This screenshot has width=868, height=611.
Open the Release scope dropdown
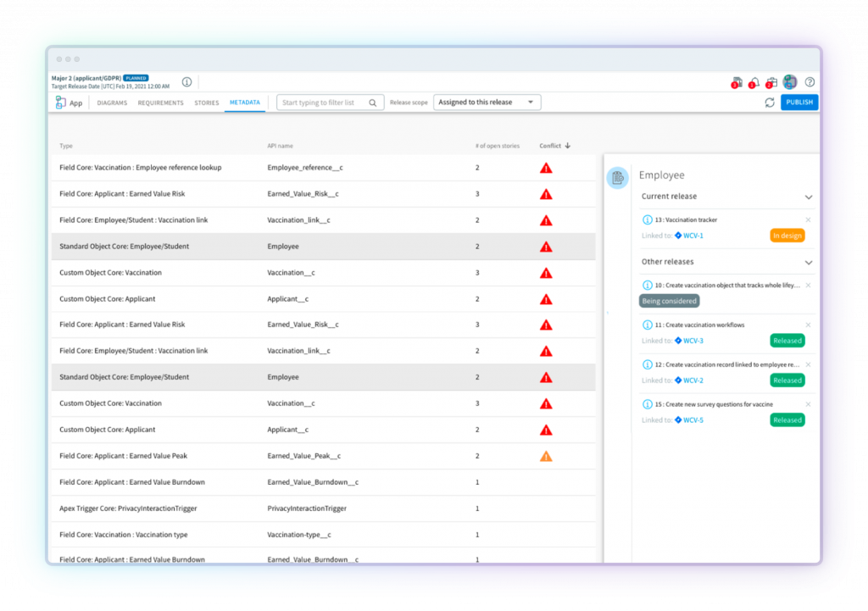click(487, 103)
